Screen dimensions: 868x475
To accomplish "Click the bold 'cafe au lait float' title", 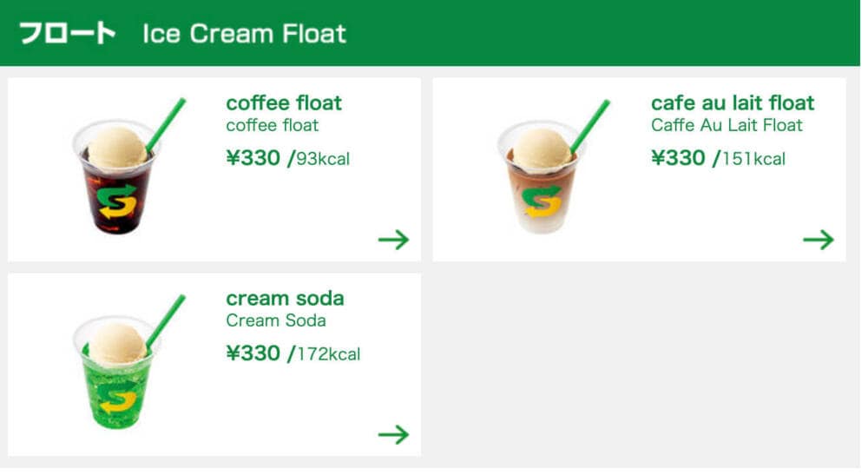I will (x=733, y=103).
